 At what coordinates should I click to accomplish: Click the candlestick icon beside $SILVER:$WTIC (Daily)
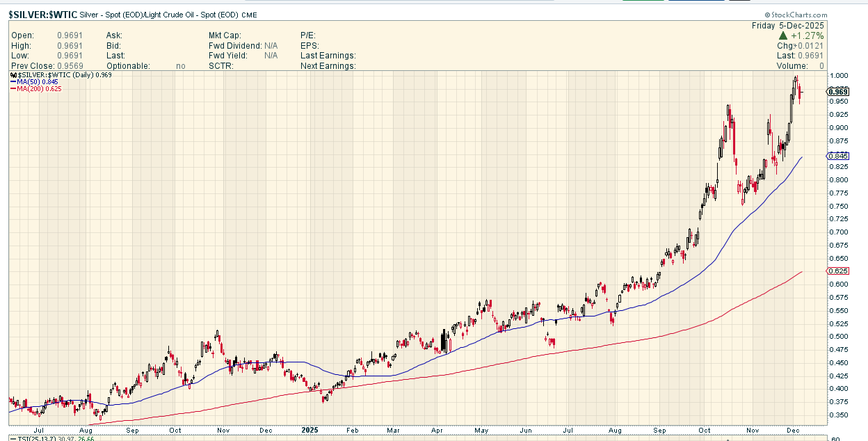click(13, 74)
